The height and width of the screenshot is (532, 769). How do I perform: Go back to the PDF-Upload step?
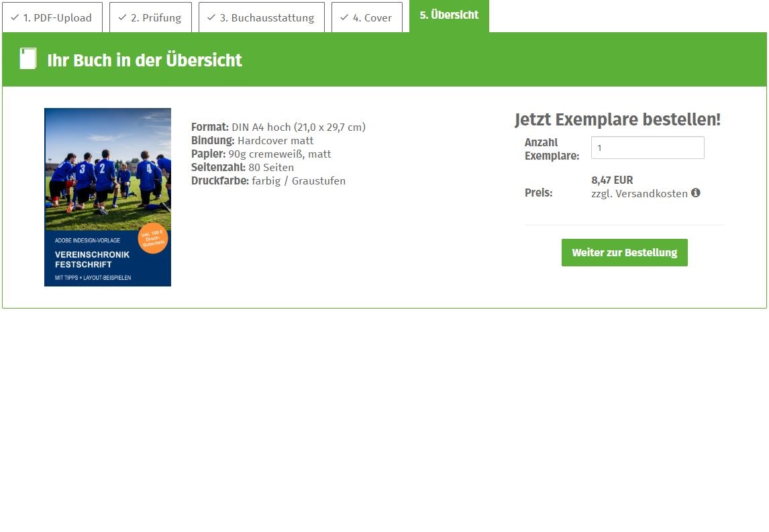tap(52, 17)
